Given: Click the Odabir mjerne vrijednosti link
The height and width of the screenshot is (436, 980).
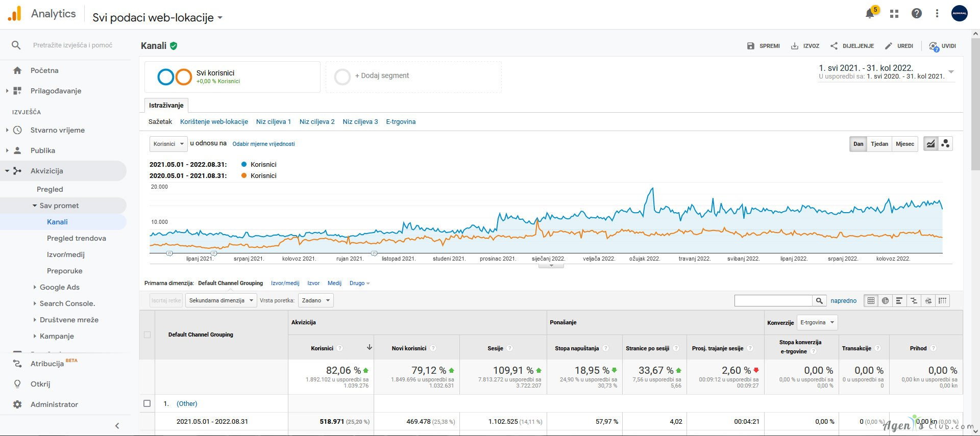Looking at the screenshot, I should [x=263, y=144].
